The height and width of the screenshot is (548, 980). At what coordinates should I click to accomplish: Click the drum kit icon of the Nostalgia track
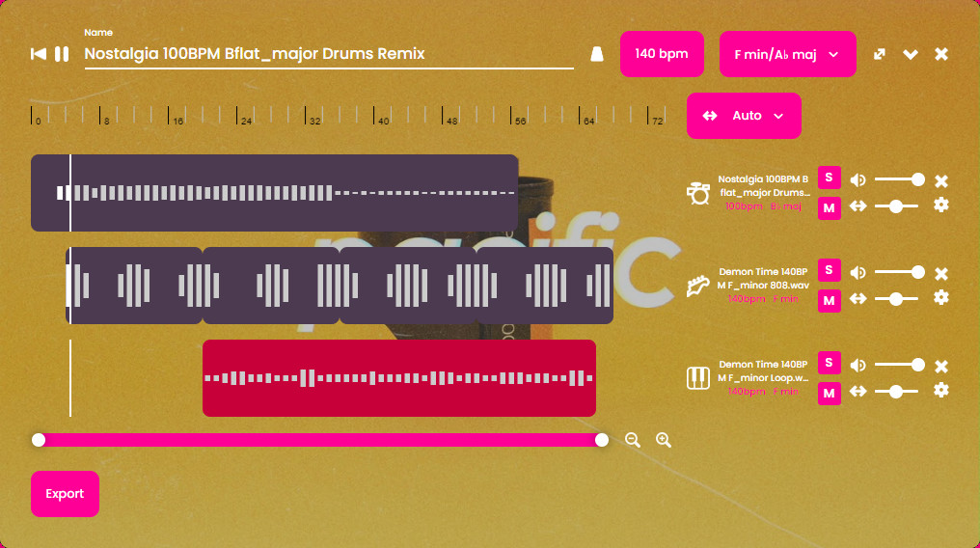(x=697, y=193)
